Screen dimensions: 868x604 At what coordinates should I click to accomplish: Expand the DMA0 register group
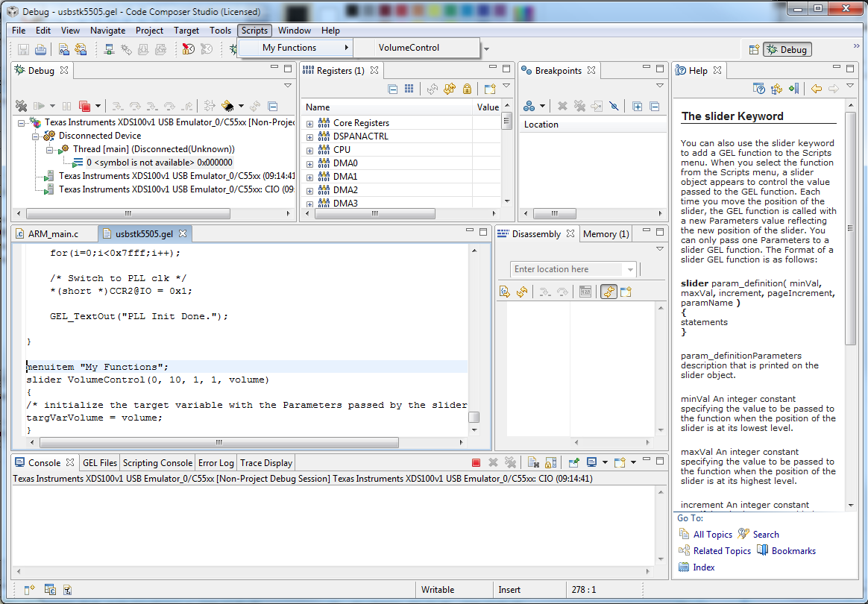pyautogui.click(x=309, y=163)
